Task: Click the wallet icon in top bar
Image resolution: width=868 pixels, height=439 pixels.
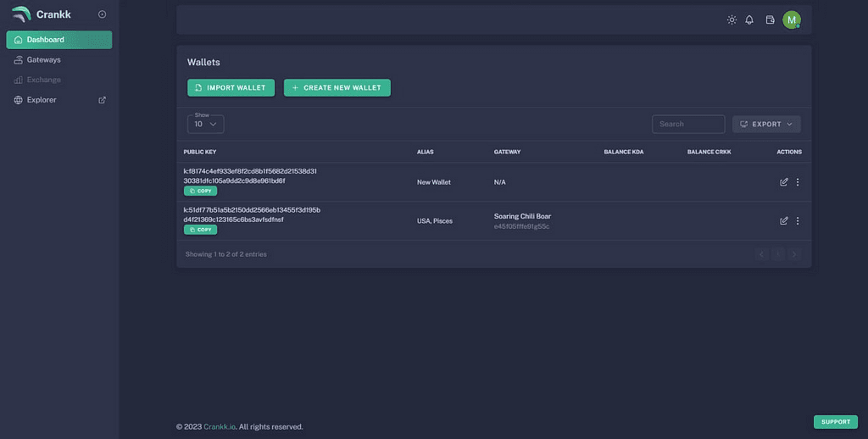Action: tap(770, 19)
